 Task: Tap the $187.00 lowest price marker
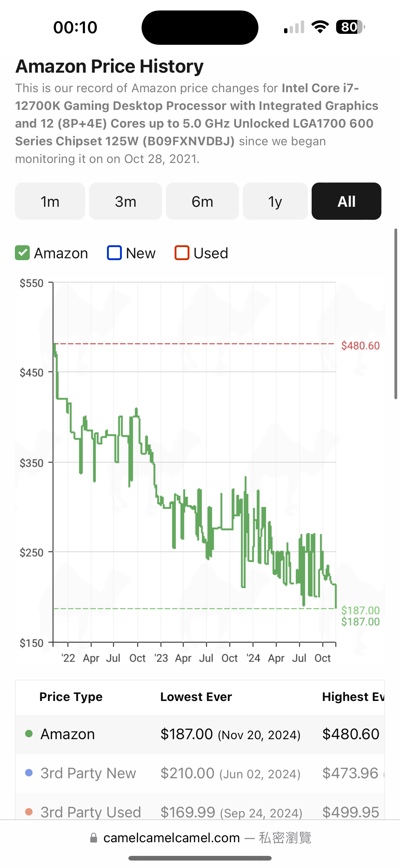(x=360, y=611)
